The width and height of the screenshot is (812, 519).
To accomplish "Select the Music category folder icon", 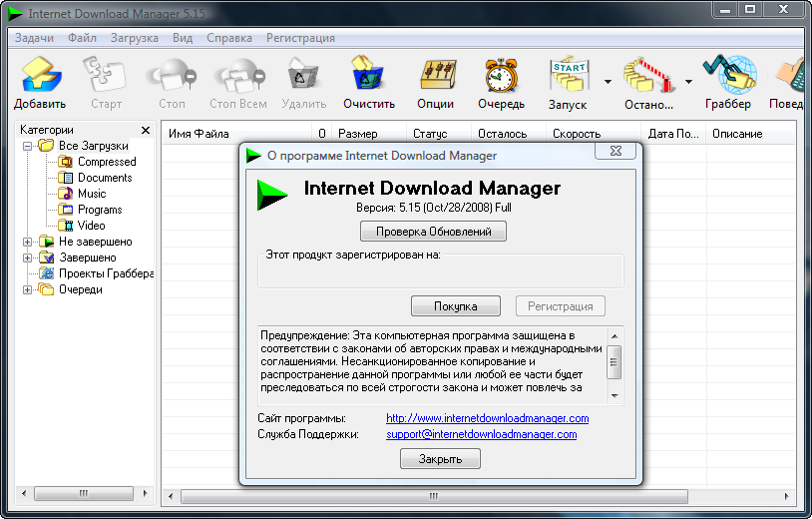I will [x=65, y=194].
